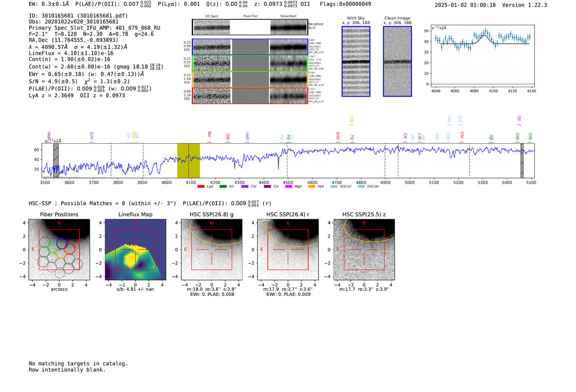Select the red-bordered 2D spectrum row

[x=250, y=95]
